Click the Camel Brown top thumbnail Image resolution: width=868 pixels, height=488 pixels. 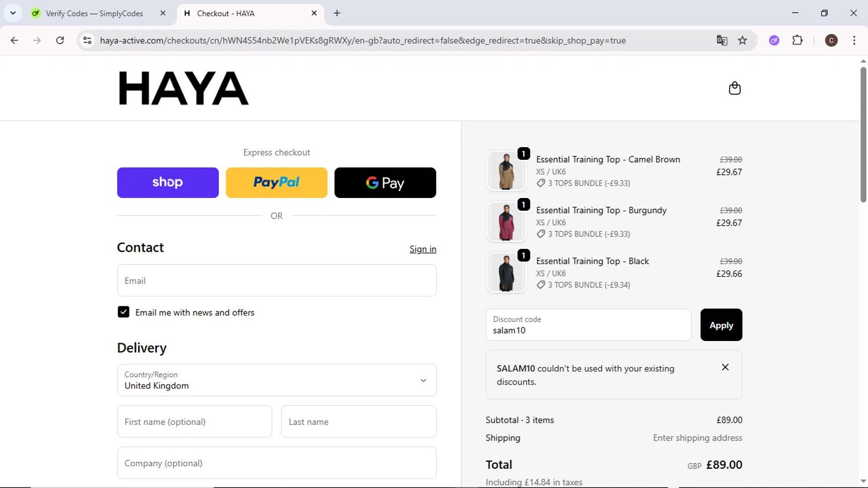506,171
